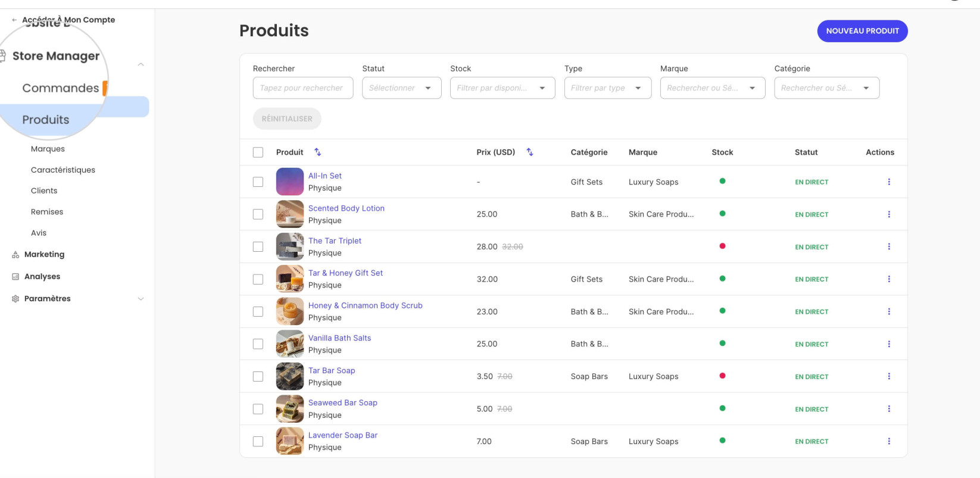Screen dimensions: 980x478
Task: Open actions menu for The Tar Triplet
Action: (889, 246)
